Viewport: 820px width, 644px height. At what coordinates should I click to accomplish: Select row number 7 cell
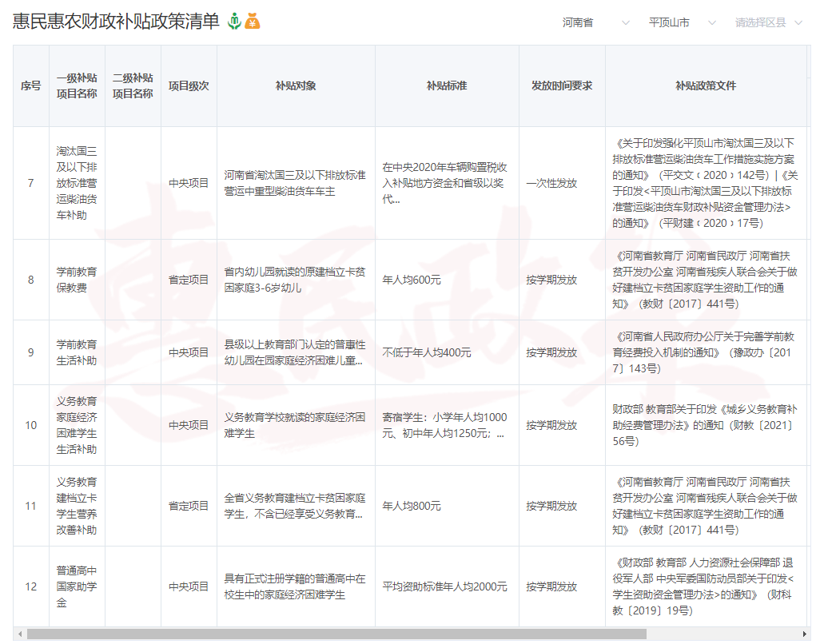click(x=31, y=183)
